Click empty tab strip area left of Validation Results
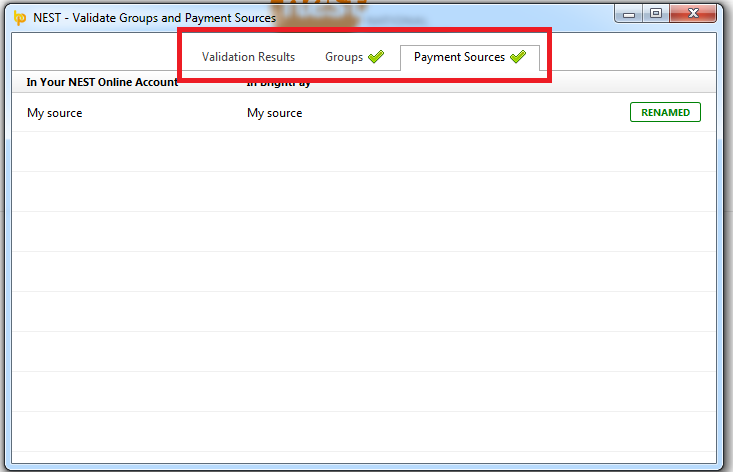Screen dimensions: 733x472 click(x=100, y=55)
